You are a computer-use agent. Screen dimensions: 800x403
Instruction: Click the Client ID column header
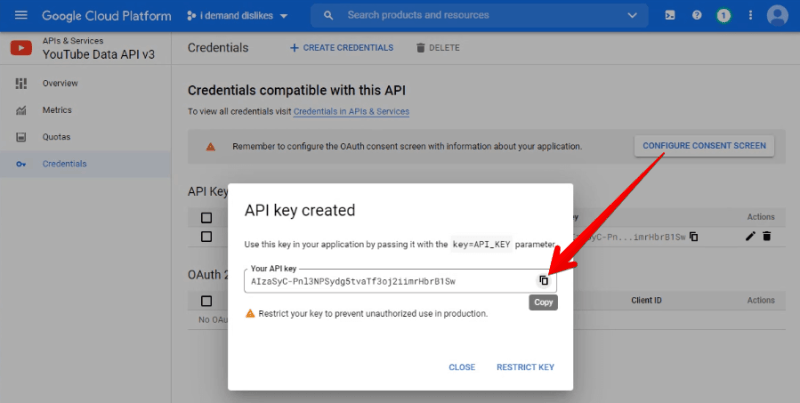[646, 300]
